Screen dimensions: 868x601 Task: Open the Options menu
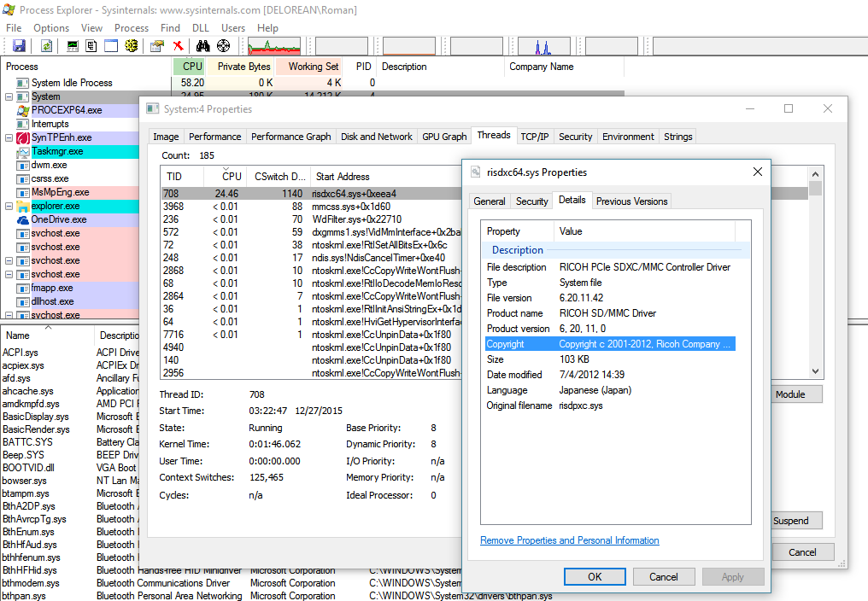click(51, 28)
